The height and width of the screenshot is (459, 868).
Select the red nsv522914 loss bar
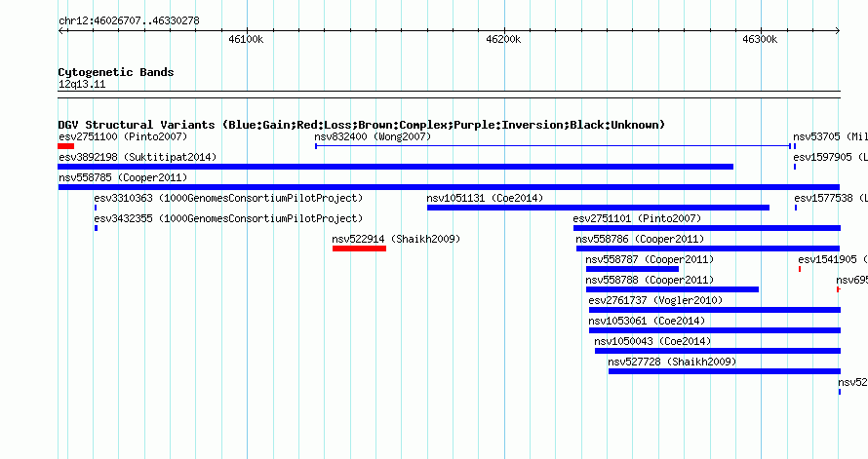(359, 249)
